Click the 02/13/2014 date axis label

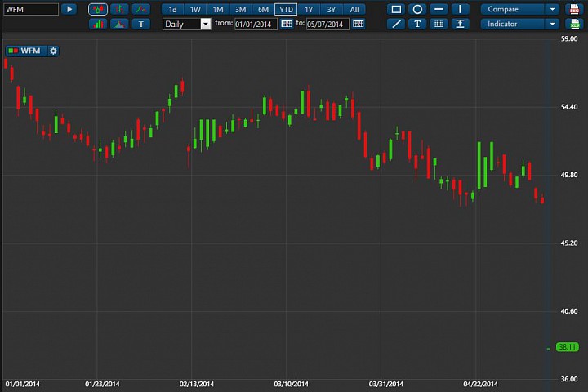[x=197, y=384]
